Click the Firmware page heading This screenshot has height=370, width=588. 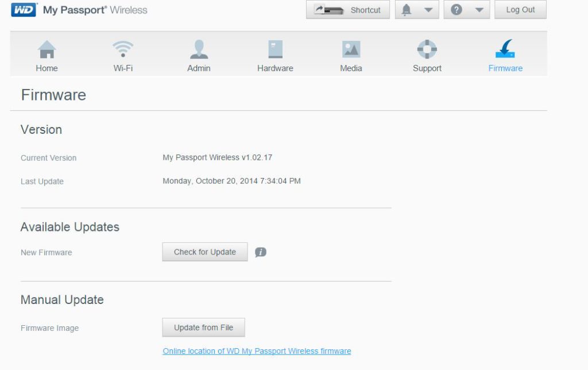pyautogui.click(x=53, y=95)
